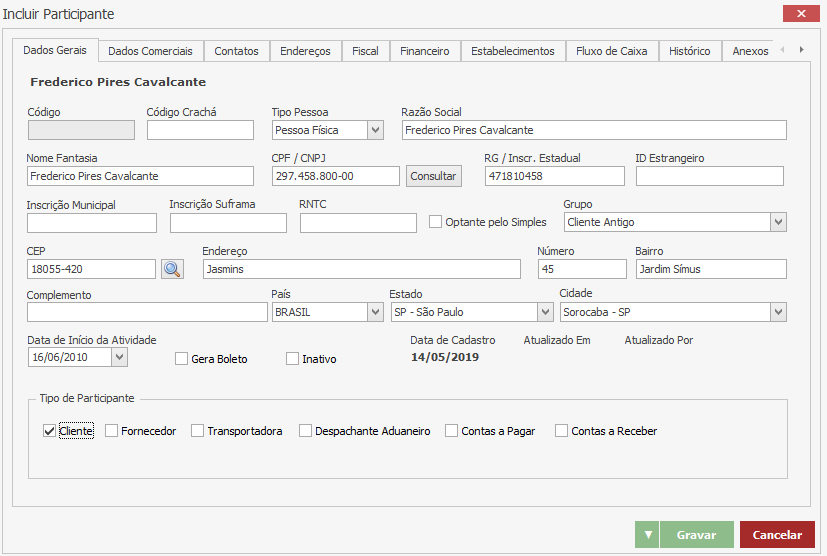
Task: Switch to the Dados Comerciais tab
Action: pyautogui.click(x=151, y=51)
